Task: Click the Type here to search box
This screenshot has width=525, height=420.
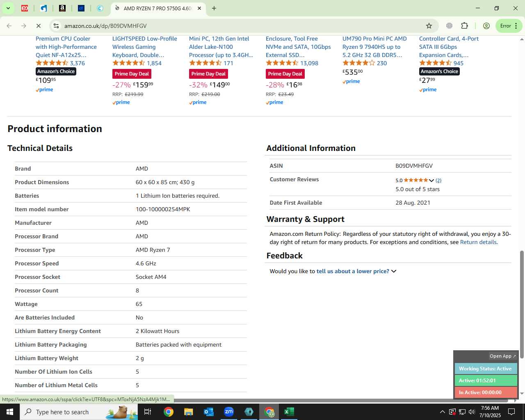Action: (79, 412)
